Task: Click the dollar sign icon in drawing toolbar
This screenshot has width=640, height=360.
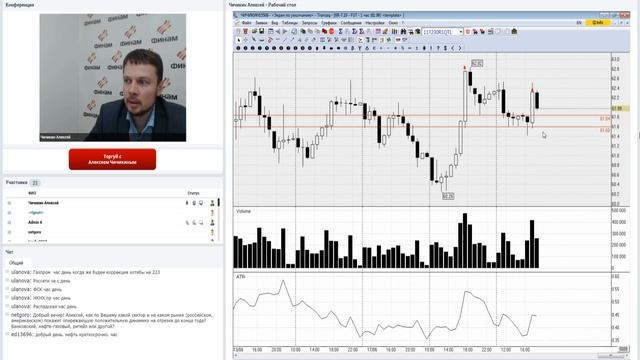Action: click(x=445, y=48)
